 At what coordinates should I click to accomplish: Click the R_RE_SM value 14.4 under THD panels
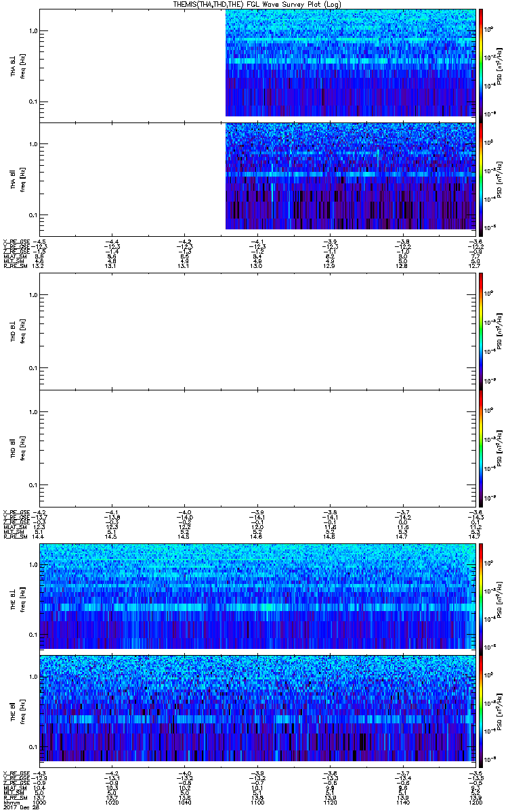(x=39, y=536)
